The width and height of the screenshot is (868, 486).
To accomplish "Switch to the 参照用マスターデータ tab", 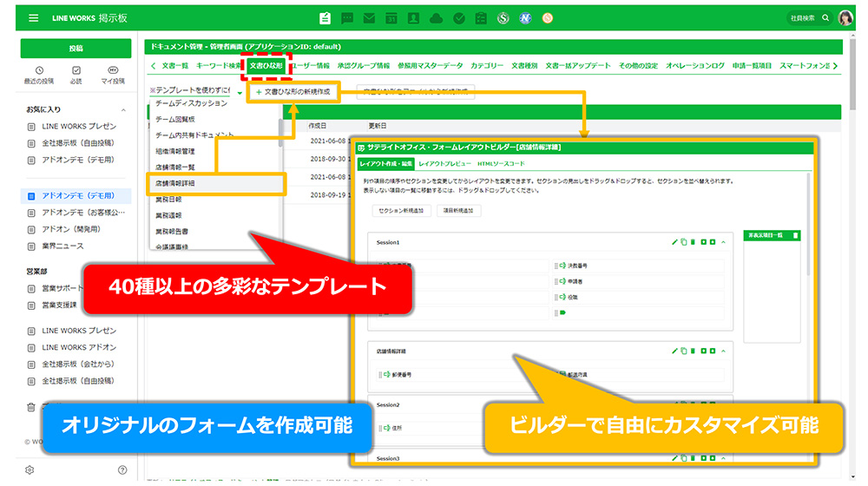I will (x=431, y=66).
